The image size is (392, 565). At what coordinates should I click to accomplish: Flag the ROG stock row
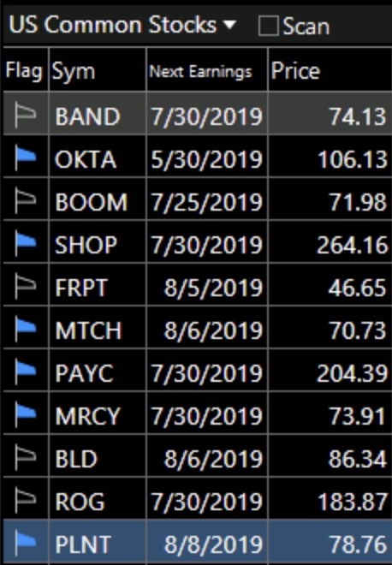[25, 499]
